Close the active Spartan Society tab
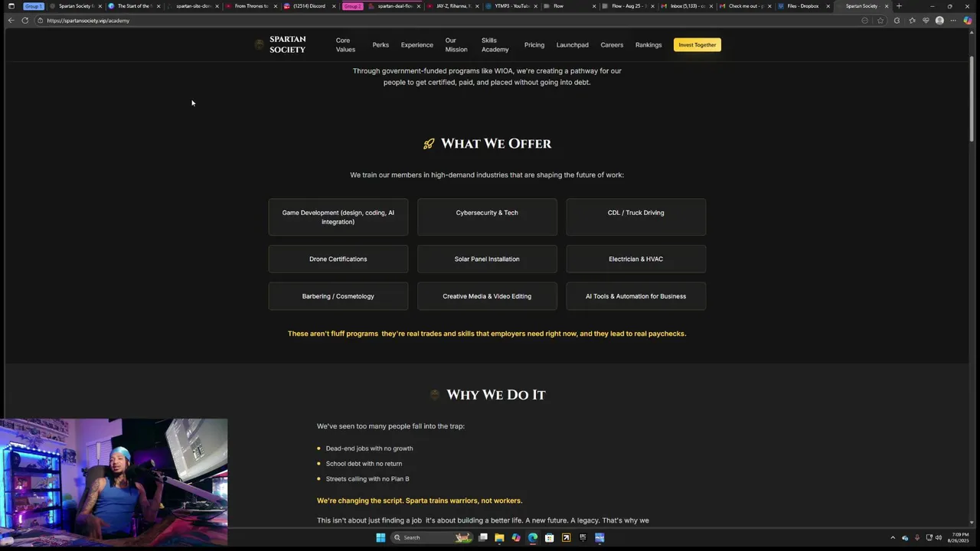 887,6
